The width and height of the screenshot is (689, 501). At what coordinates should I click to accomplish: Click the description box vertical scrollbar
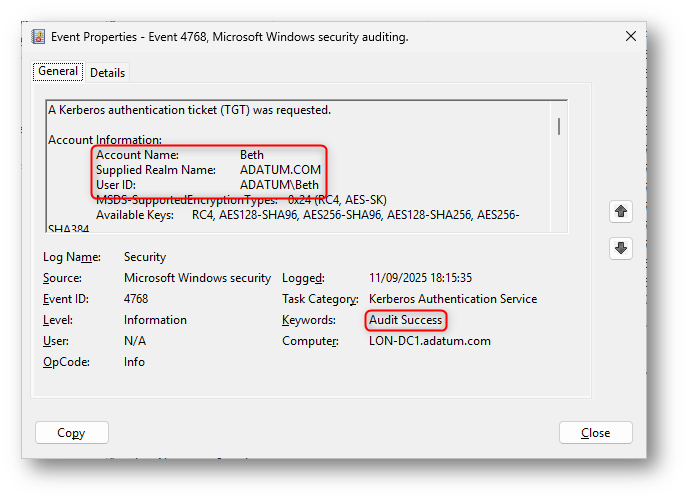[x=558, y=126]
